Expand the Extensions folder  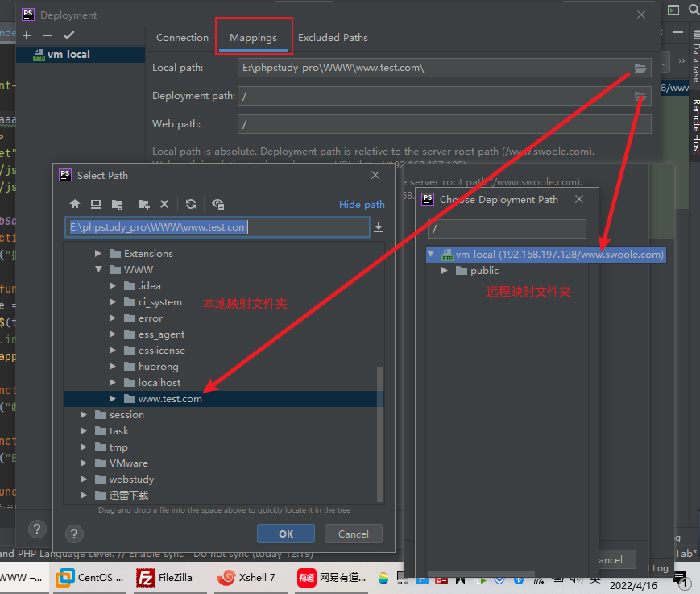point(99,253)
